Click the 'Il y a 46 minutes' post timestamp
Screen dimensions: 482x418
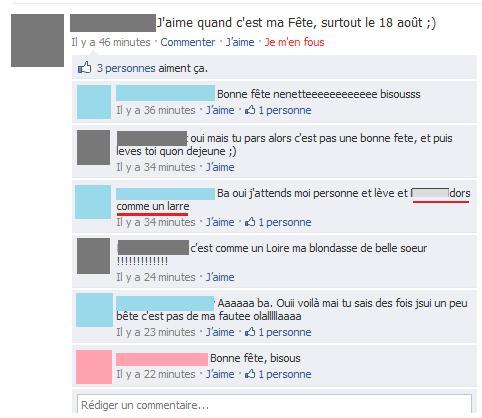pyautogui.click(x=111, y=42)
